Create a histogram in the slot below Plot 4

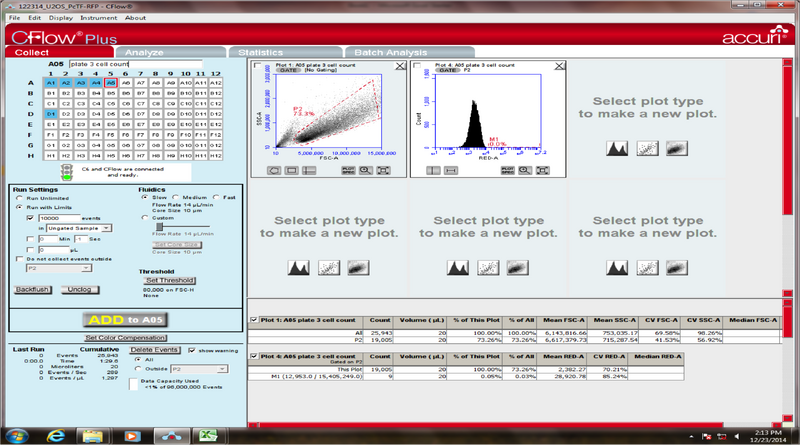point(458,268)
